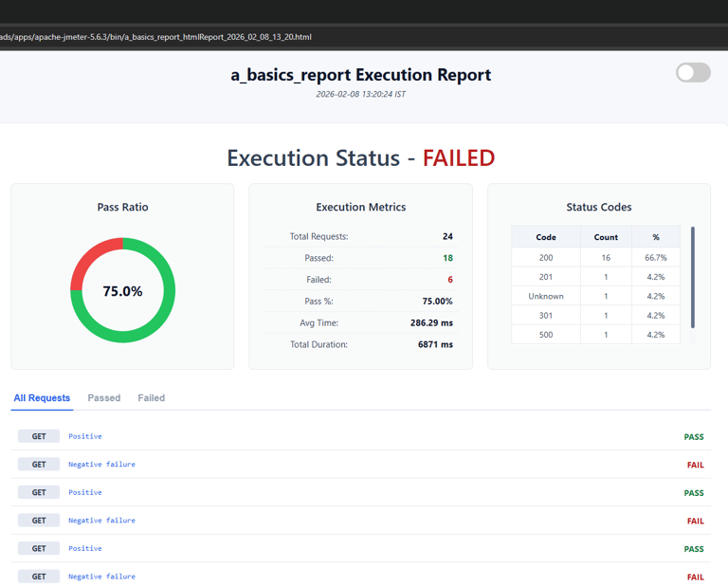Expand the first Positive request row
Screen dimensions: 728x587
pyautogui.click(x=361, y=436)
